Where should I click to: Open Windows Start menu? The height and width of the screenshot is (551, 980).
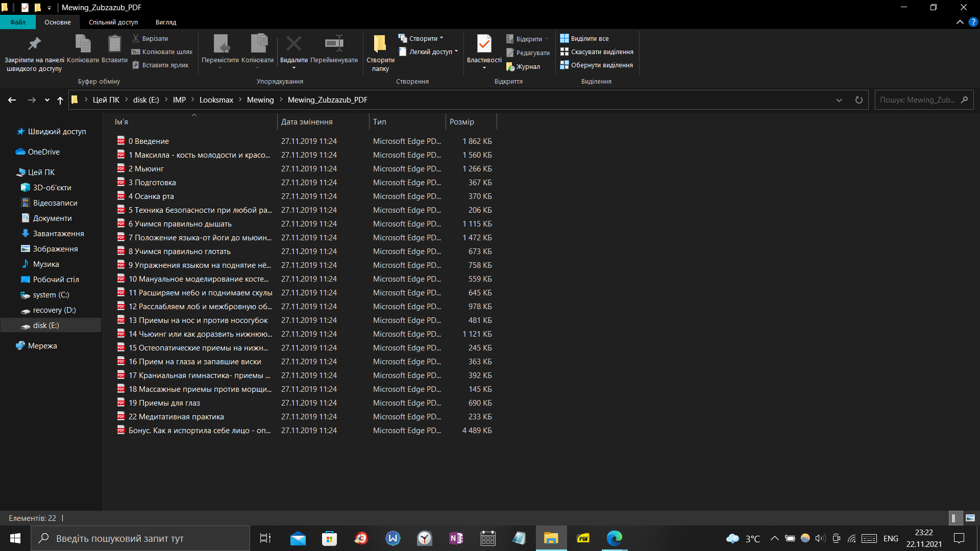point(15,538)
